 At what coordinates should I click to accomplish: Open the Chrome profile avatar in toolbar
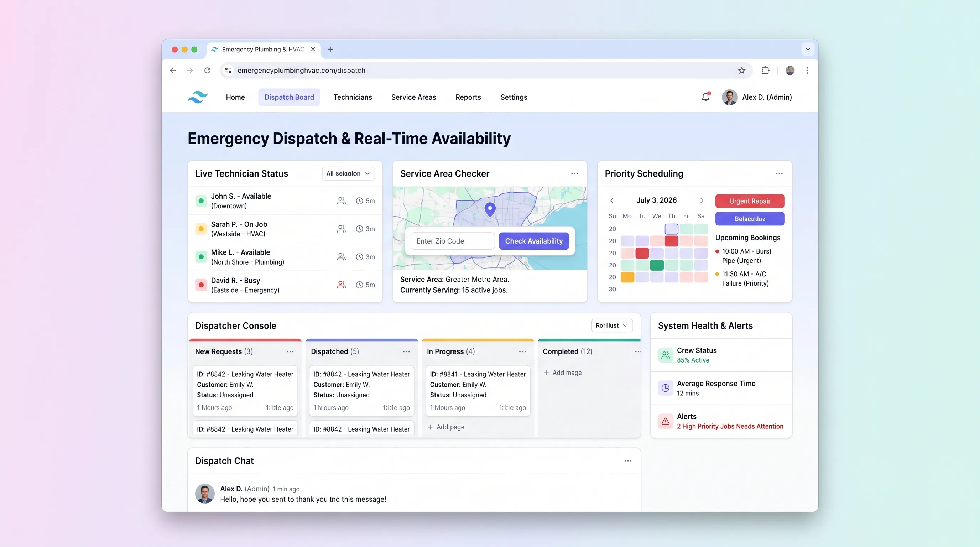coord(790,71)
